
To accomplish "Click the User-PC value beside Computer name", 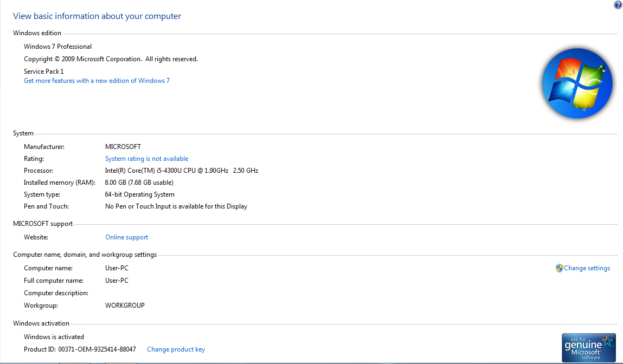I will pyautogui.click(x=117, y=268).
